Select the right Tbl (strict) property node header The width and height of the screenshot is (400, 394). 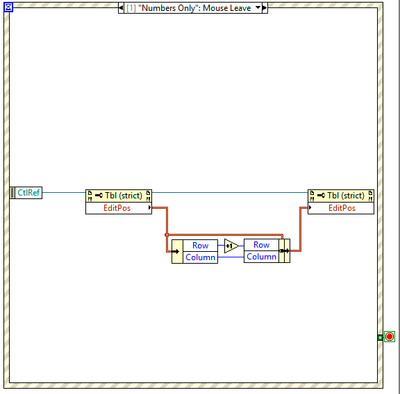click(x=341, y=196)
